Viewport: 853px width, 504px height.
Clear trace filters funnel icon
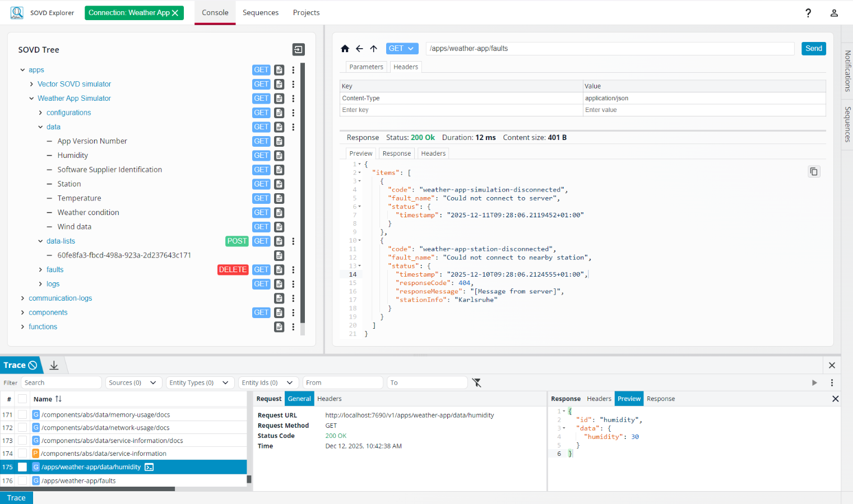pyautogui.click(x=476, y=382)
